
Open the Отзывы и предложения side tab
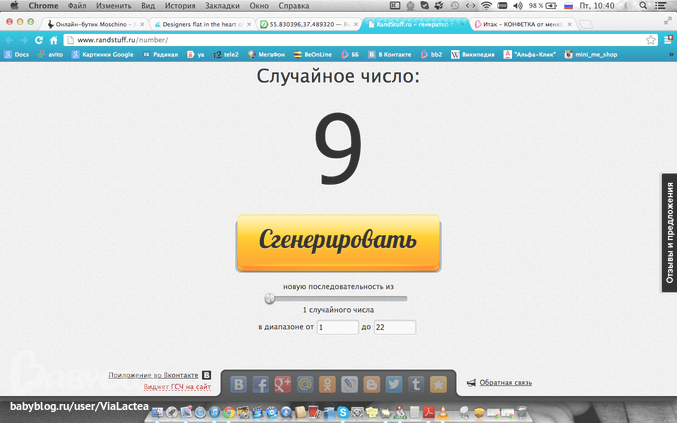(x=668, y=232)
